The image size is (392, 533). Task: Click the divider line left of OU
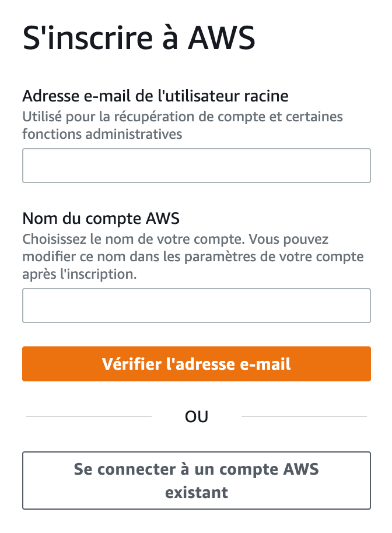(x=87, y=416)
